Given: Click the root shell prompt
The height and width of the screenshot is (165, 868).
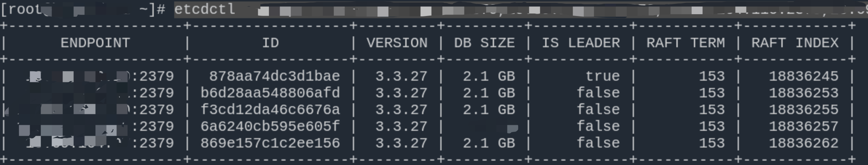Looking at the screenshot, I should tap(83, 9).
